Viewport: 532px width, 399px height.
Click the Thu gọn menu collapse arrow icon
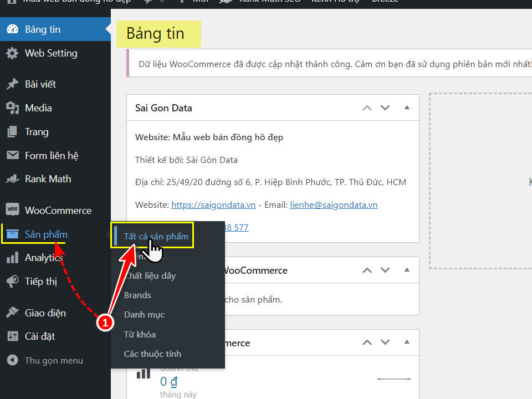tap(13, 360)
